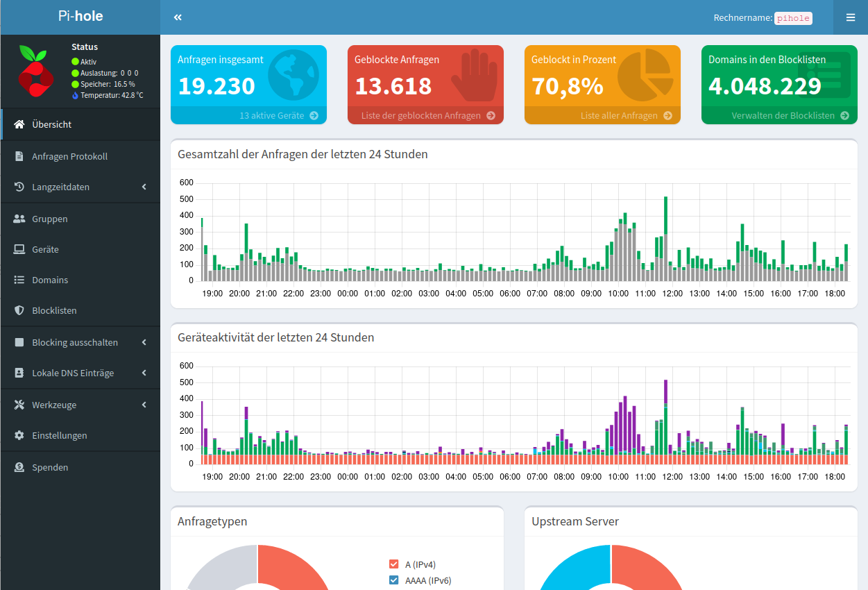Click the laptop icon beside Geräte
Screen dimensions: 868x590
point(19,249)
